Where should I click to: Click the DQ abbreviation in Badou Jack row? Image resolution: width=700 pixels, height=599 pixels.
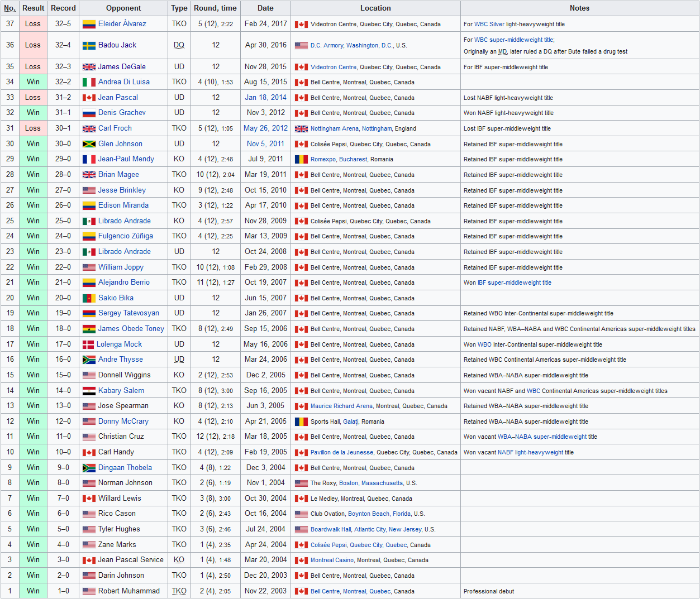point(179,45)
